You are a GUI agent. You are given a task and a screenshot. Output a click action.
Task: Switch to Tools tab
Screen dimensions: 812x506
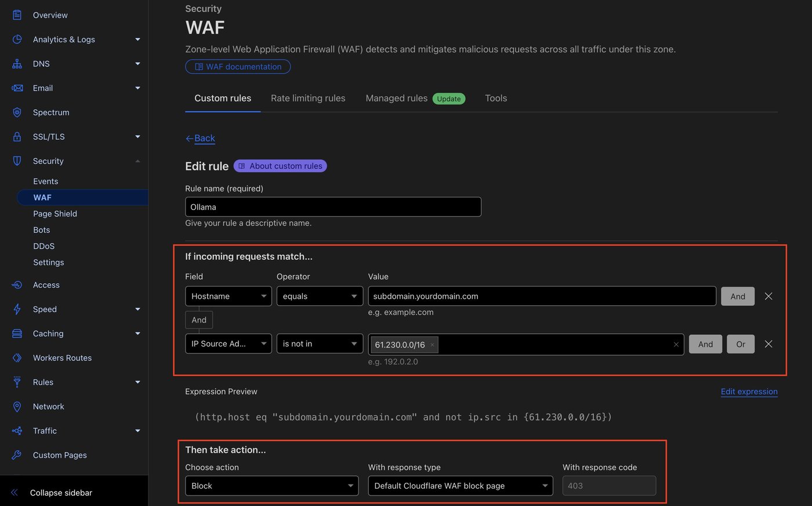click(496, 98)
